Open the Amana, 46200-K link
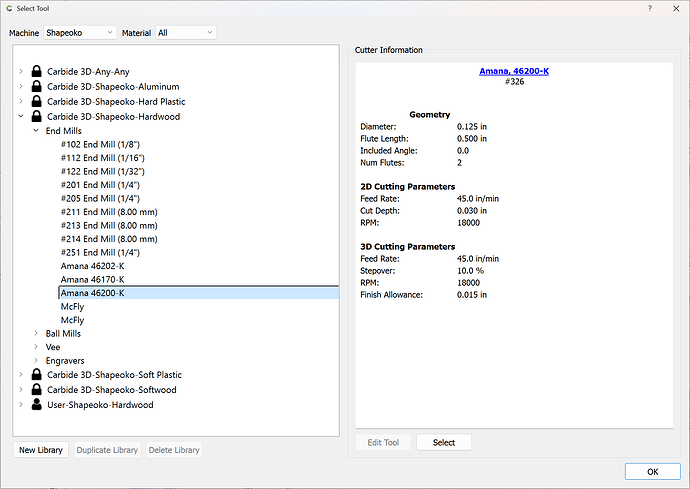Screen dimensions: 690x489 tap(515, 70)
